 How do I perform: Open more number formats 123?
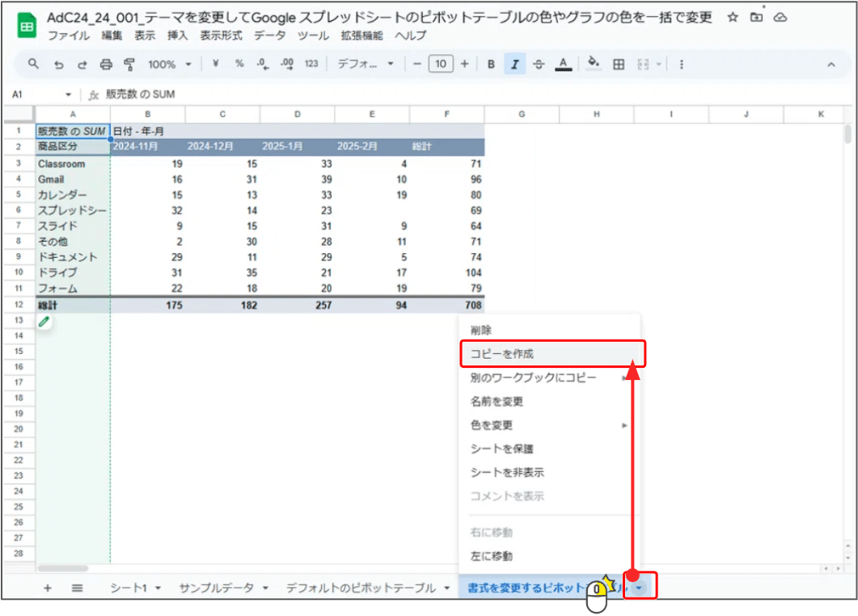click(x=311, y=64)
